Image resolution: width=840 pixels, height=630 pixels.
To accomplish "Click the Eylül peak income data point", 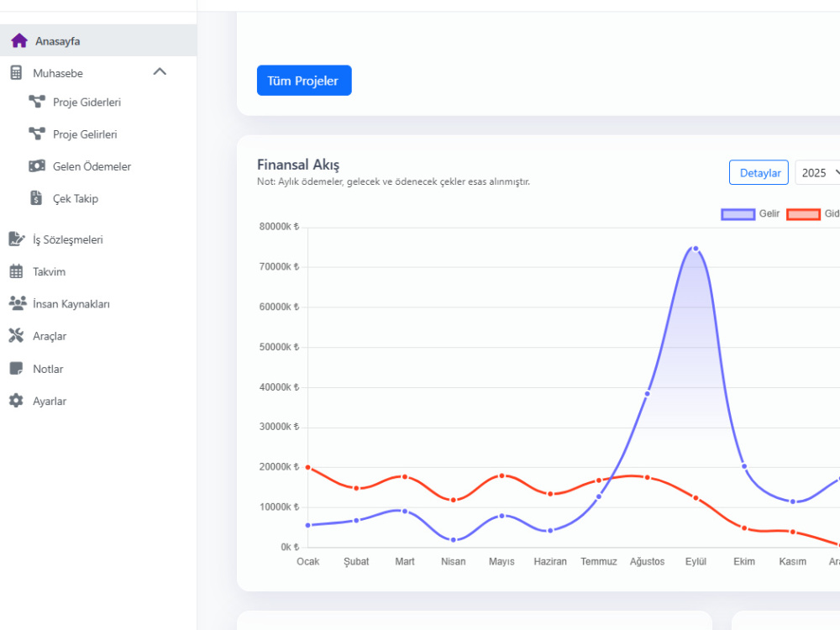I will pyautogui.click(x=696, y=249).
